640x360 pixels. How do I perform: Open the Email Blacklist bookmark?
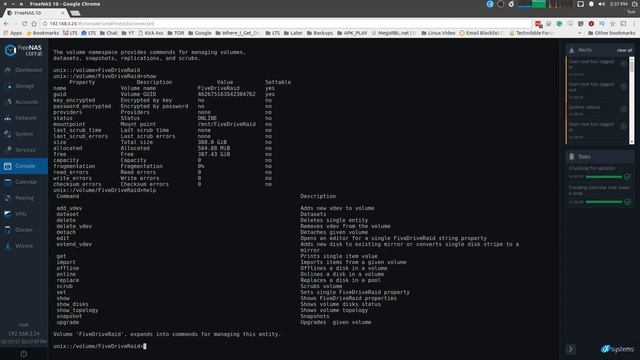tap(482, 33)
